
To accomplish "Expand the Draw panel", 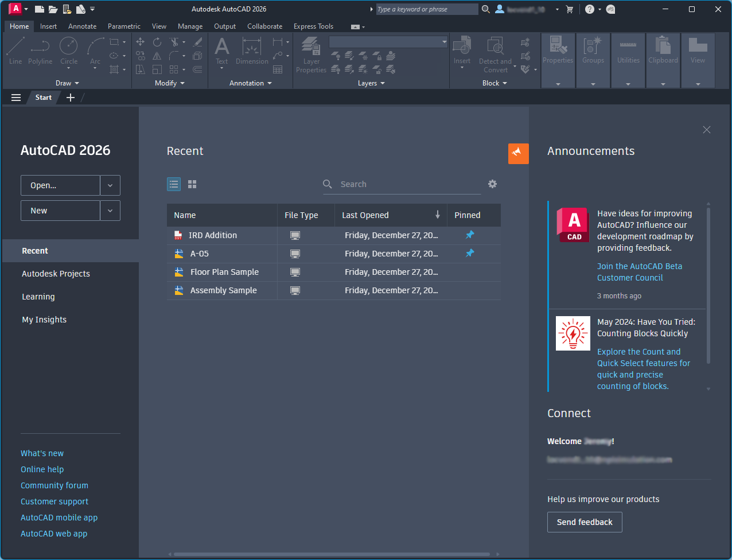I will tap(68, 83).
